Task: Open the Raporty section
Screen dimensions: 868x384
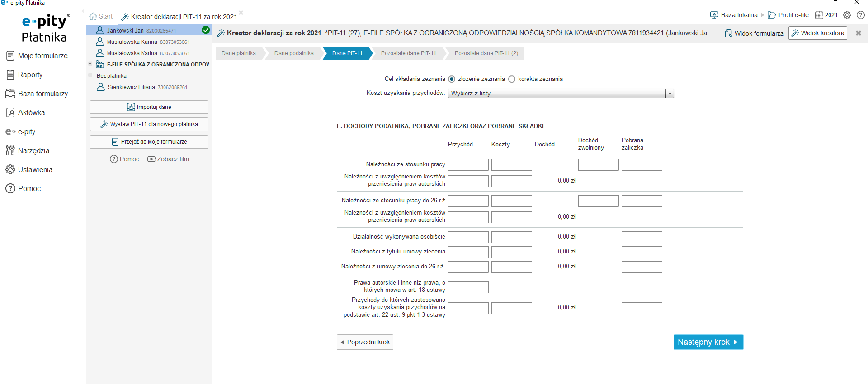Action: click(x=24, y=75)
